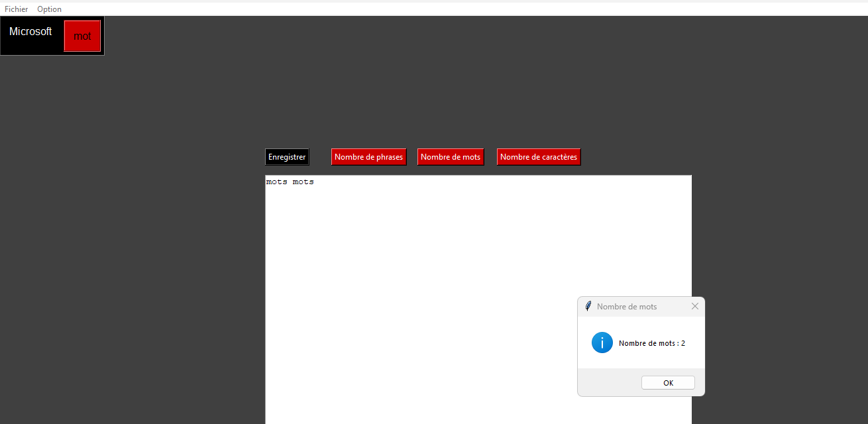The image size is (868, 424).
Task: Click the Enregistrer button
Action: point(287,157)
